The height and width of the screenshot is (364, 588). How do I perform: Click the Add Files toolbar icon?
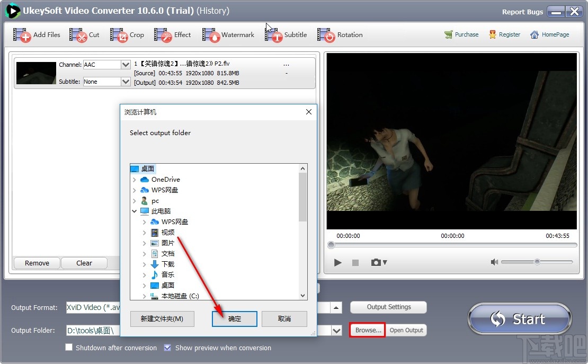[x=22, y=35]
